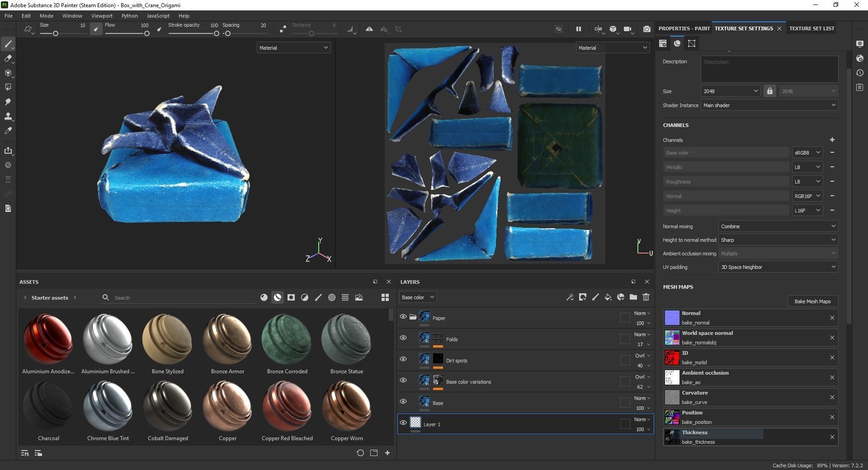Delete the selected layer trash icon
This screenshot has height=470, width=868.
pos(646,297)
